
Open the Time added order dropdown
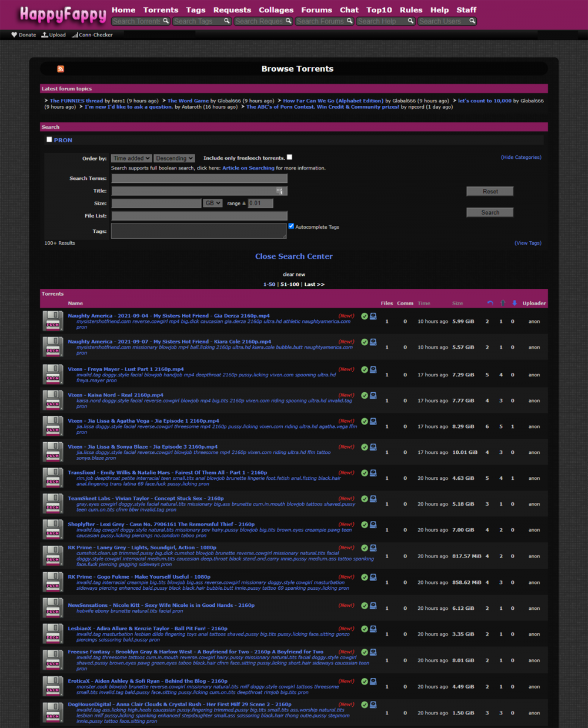point(132,158)
